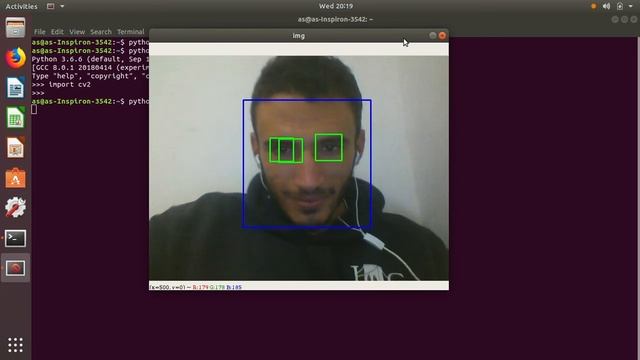
Task: Click the pixel coordinates status bar in the img window
Action: (299, 287)
